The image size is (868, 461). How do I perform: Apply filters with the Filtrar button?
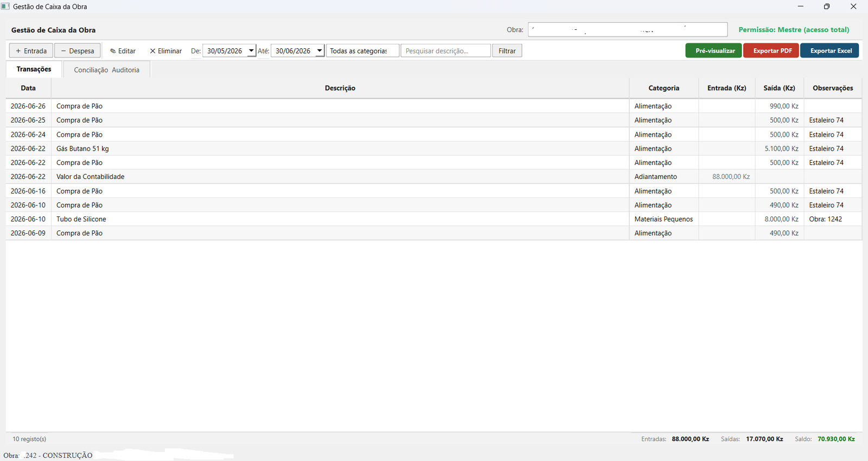tap(507, 51)
